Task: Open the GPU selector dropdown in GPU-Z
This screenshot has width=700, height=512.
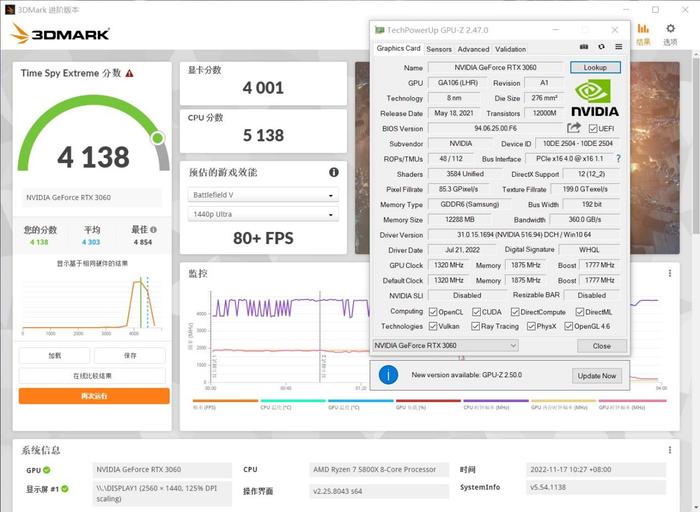Action: [445, 345]
